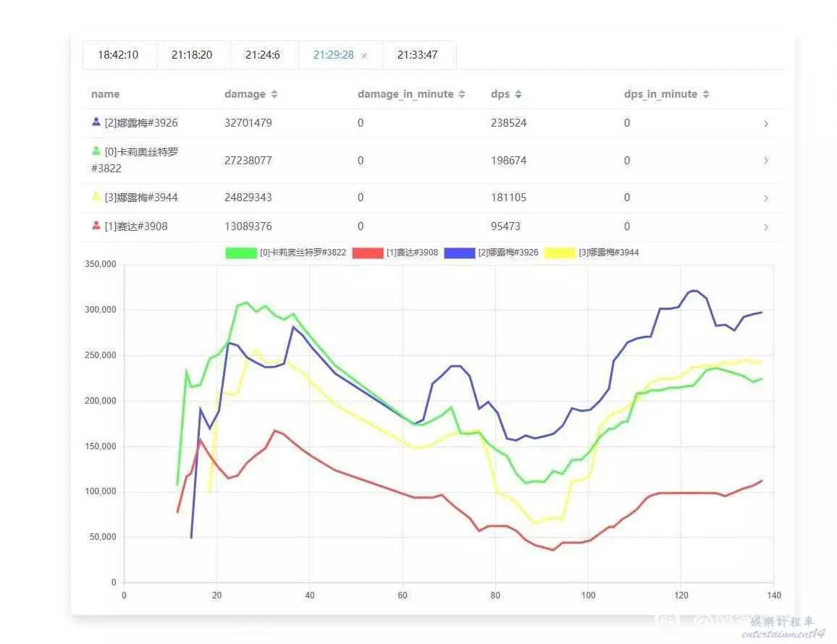The image size is (837, 644).
Task: Sort by dps_in_minute using its sort arrows
Action: pos(706,95)
